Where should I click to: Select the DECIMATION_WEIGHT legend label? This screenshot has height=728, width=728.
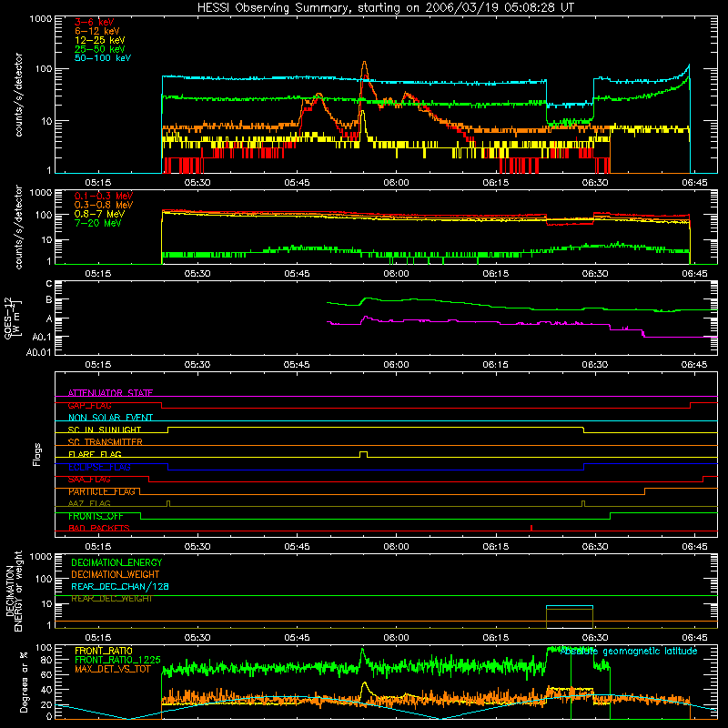pos(116,574)
